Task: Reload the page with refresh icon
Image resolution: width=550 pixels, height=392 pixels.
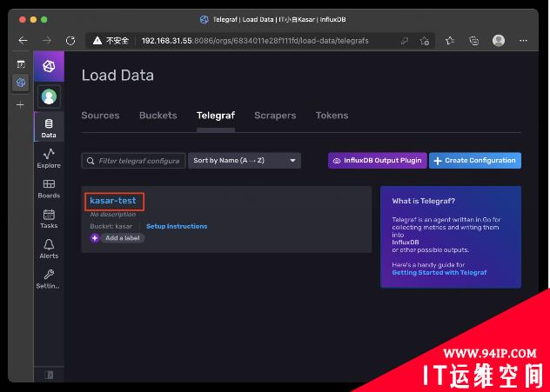Action: [x=70, y=41]
